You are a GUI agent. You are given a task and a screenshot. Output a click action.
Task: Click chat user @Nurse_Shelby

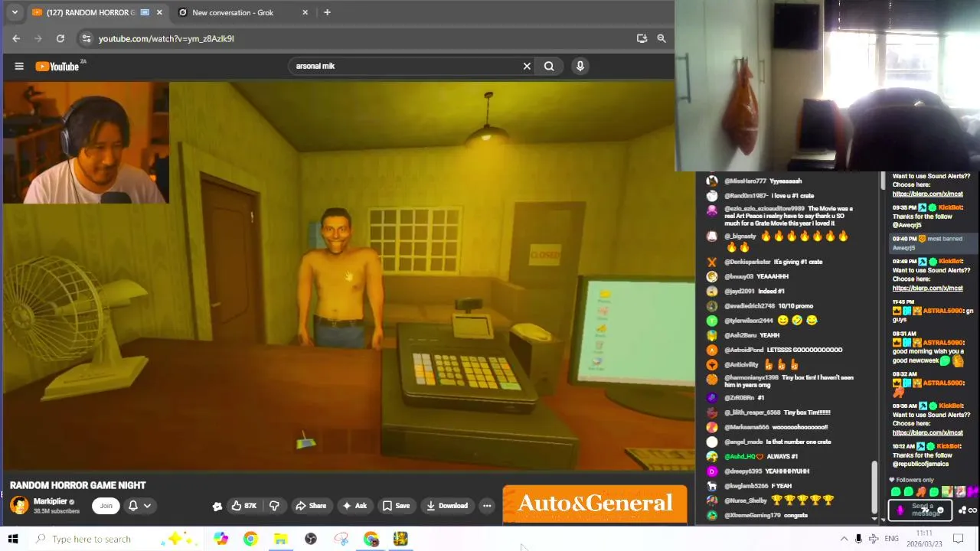click(746, 500)
